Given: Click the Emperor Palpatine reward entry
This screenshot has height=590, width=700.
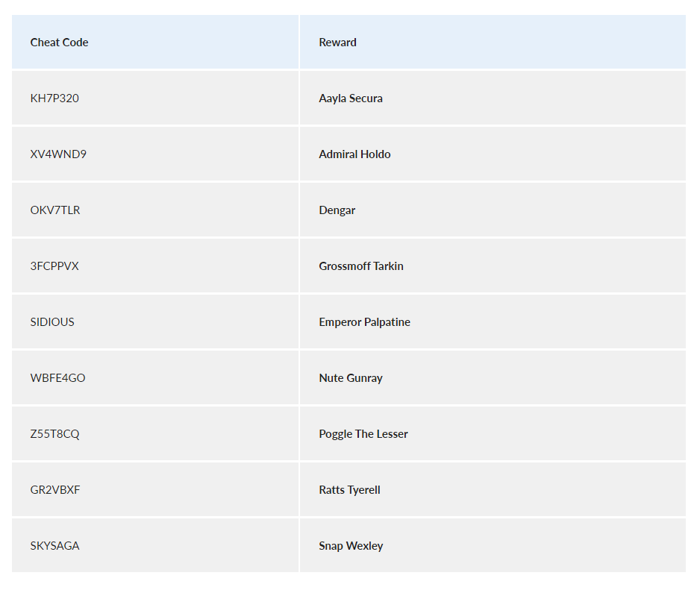Looking at the screenshot, I should 364,322.
